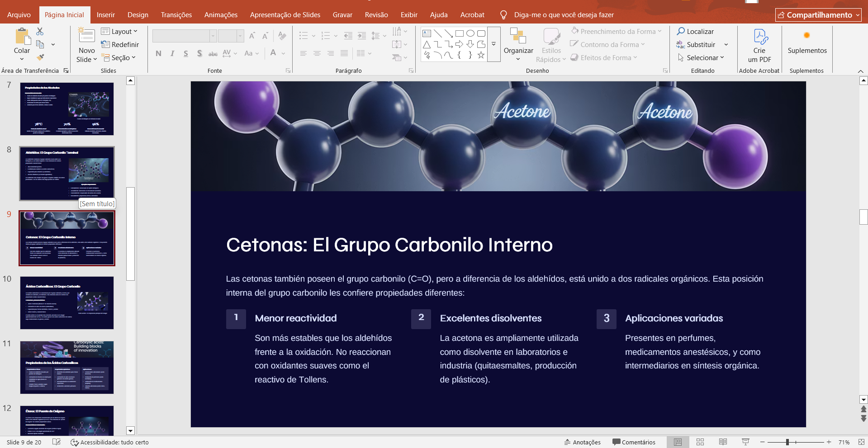This screenshot has height=448, width=868.
Task: Clear all formatting eraser icon
Action: [x=282, y=36]
